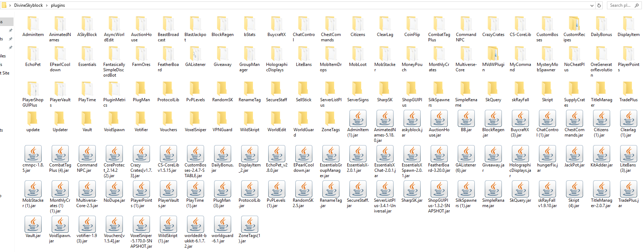The image size is (644, 252).
Task: Select the WorldEdit folder
Action: point(277,122)
